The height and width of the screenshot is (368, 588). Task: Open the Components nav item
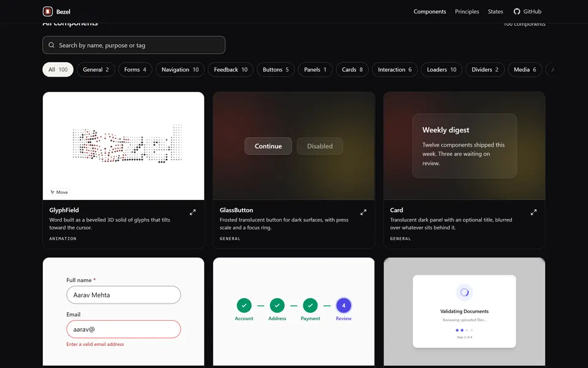click(x=430, y=12)
